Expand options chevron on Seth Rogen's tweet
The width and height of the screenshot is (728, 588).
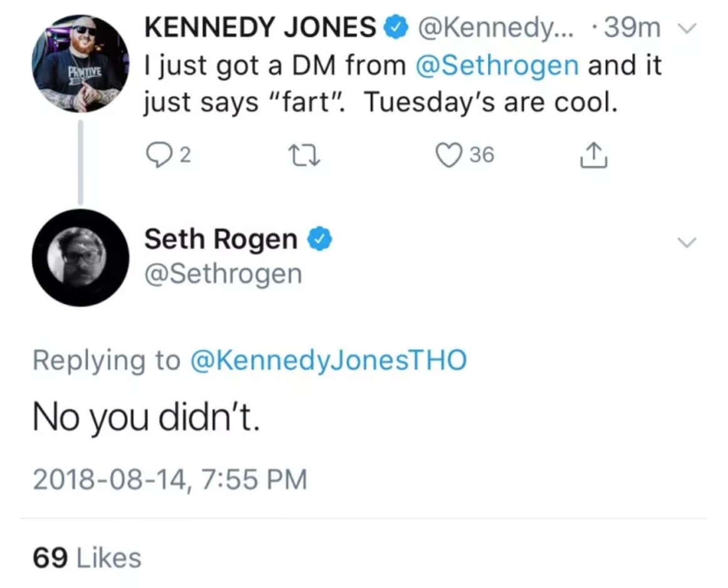[x=687, y=243]
